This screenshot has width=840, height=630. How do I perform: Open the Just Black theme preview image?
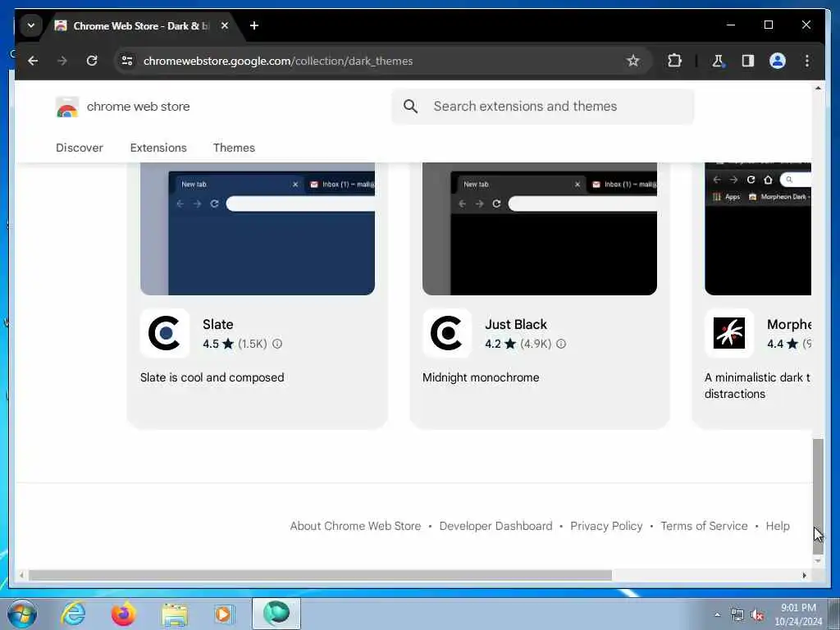point(540,229)
